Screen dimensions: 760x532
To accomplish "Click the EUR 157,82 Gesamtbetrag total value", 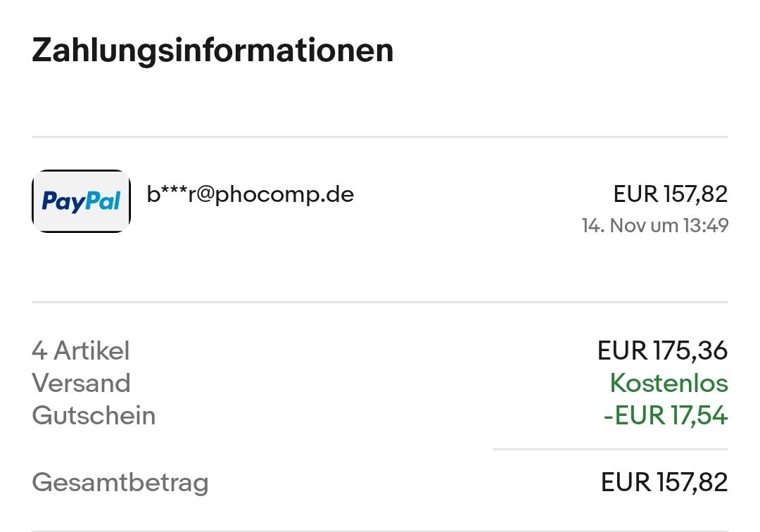I will point(664,483).
